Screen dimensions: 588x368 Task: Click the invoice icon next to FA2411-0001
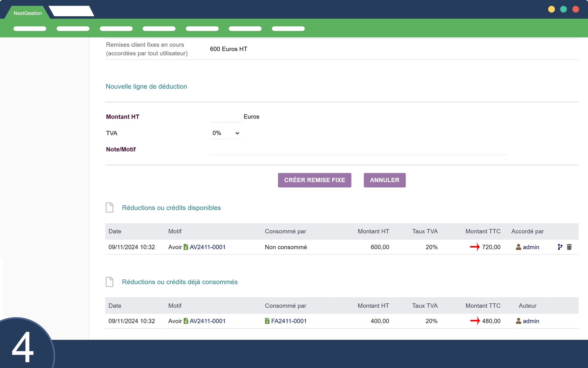click(x=267, y=321)
